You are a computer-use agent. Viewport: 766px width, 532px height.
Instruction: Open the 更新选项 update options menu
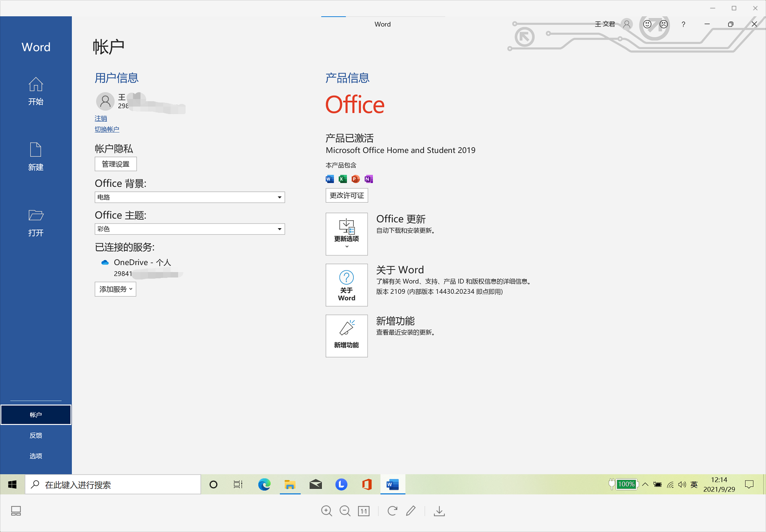click(347, 234)
